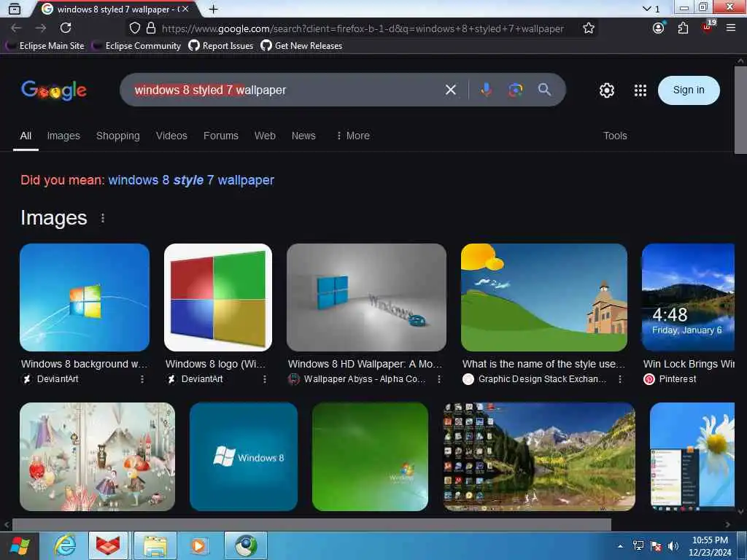The height and width of the screenshot is (560, 747).
Task: Open Windows 8 background wallpaper thumbnail
Action: [x=85, y=297]
